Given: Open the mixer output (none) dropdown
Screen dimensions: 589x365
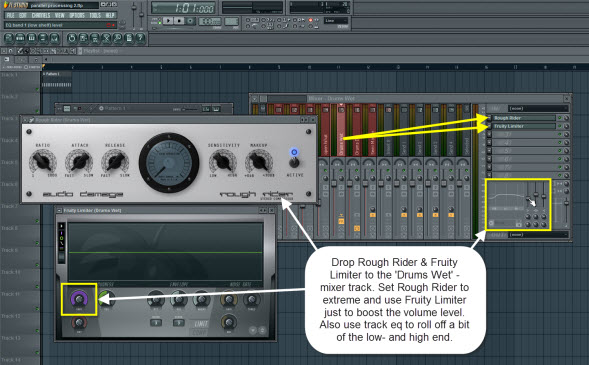Looking at the screenshot, I should tap(538, 235).
